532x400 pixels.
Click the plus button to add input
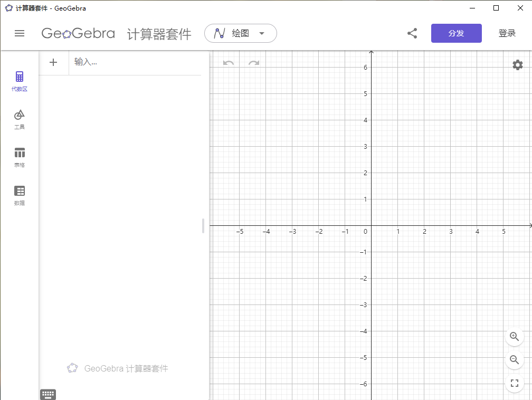pyautogui.click(x=53, y=62)
